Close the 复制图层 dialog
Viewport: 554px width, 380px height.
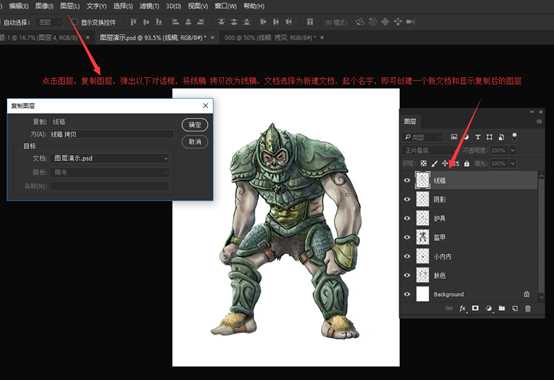coord(206,106)
